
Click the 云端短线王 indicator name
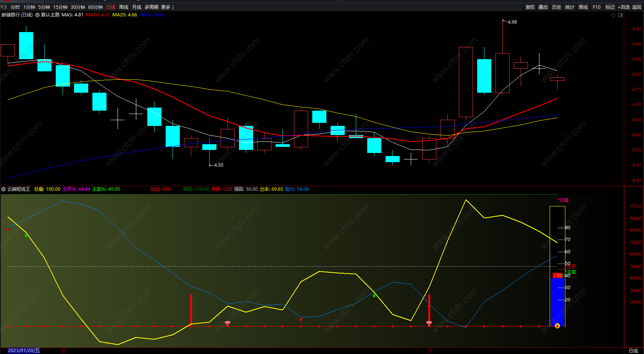[x=19, y=189]
